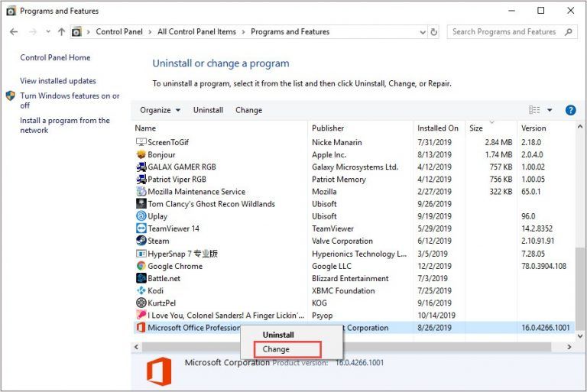
Task: Click Uninstall in the toolbar
Action: point(208,110)
